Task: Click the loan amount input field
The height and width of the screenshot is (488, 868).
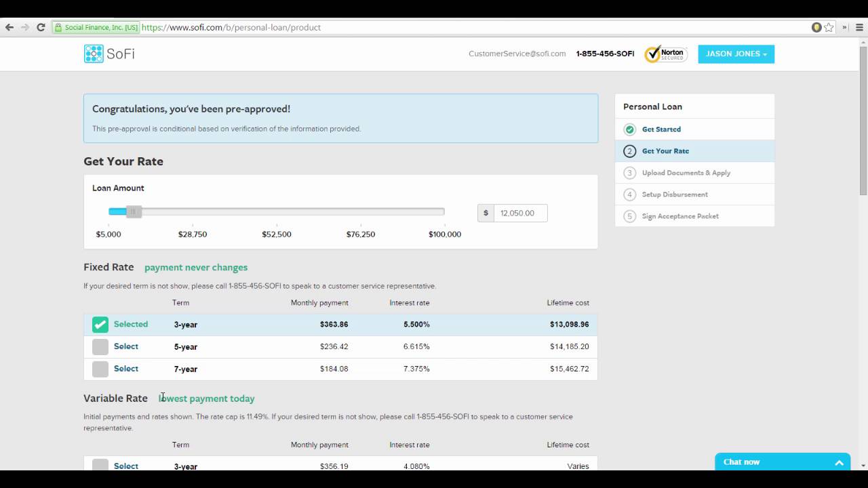Action: point(520,213)
